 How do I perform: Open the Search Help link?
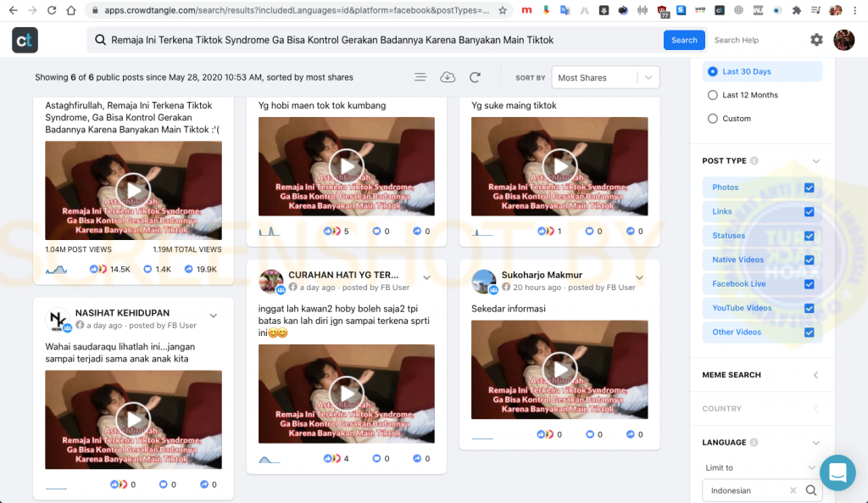tap(737, 40)
